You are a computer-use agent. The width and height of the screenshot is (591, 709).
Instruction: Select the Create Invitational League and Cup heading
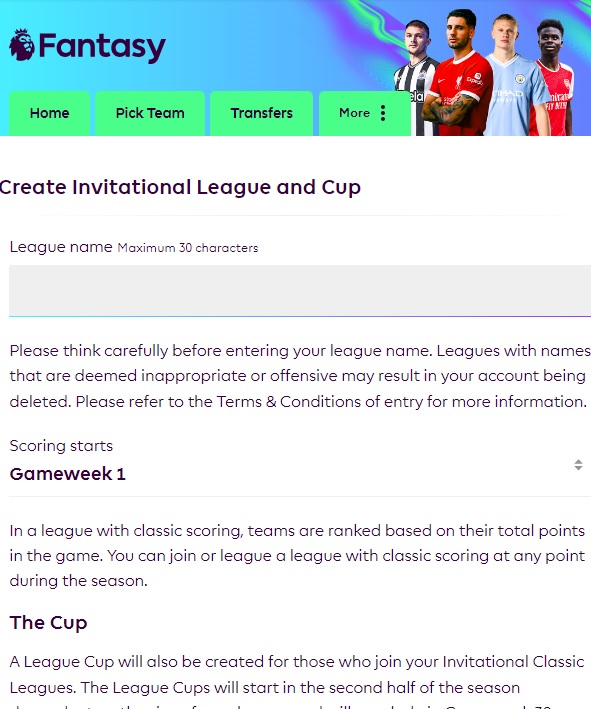180,188
